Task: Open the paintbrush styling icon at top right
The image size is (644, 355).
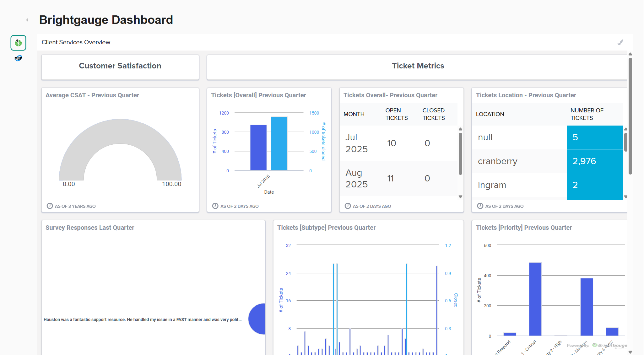Action: [x=620, y=42]
